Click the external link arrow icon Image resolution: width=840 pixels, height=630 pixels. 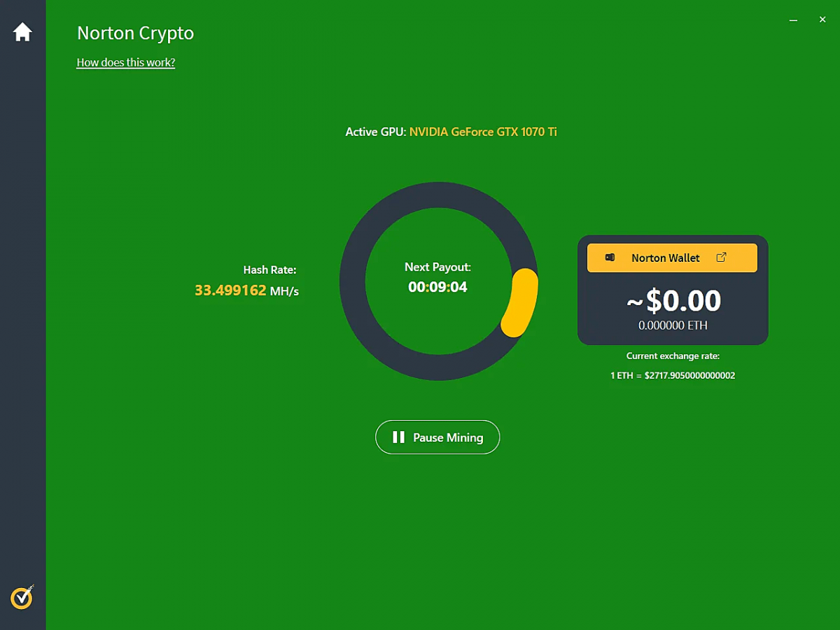pyautogui.click(x=722, y=258)
